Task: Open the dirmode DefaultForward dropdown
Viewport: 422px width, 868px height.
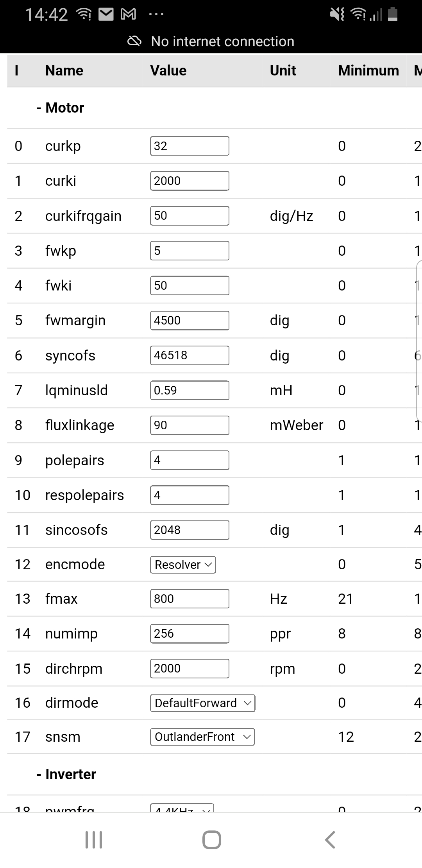Action: pyautogui.click(x=202, y=703)
